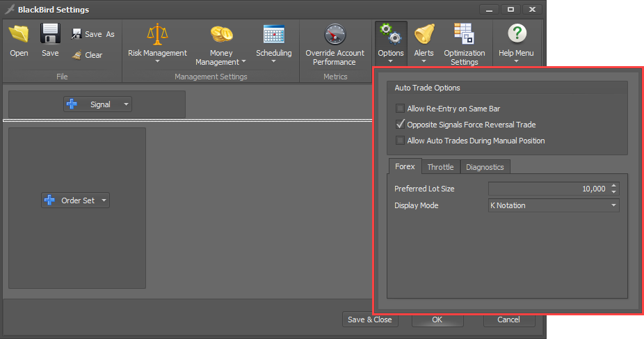Open Options gears icon
644x339 pixels.
coord(391,35)
